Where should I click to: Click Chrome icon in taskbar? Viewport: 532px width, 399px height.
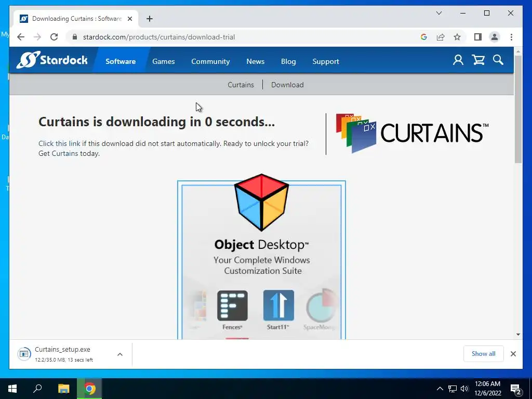point(89,389)
